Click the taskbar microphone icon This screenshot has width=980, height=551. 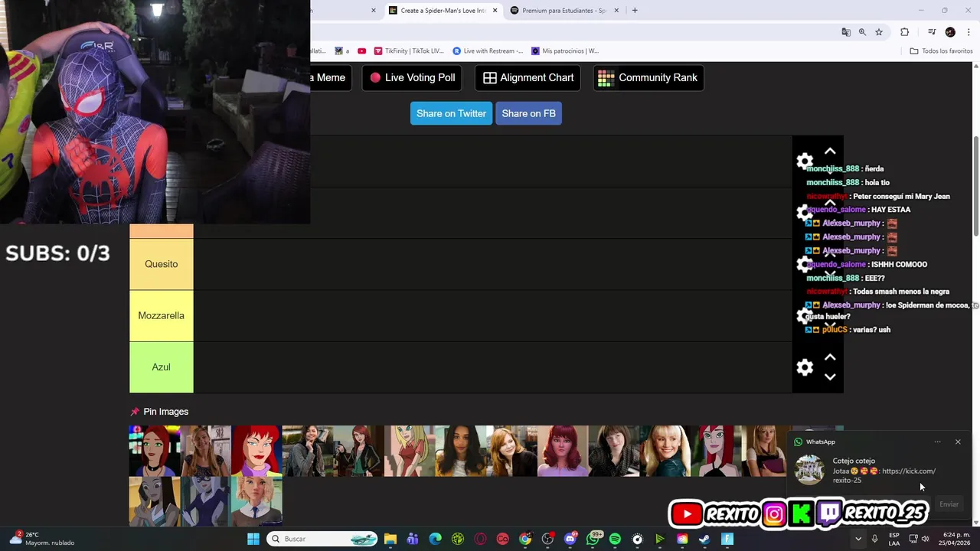[x=874, y=539]
